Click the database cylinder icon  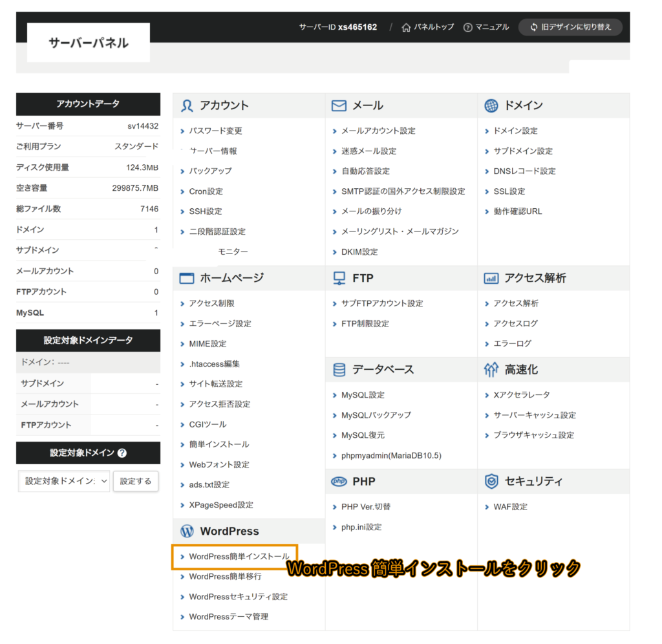click(x=339, y=369)
